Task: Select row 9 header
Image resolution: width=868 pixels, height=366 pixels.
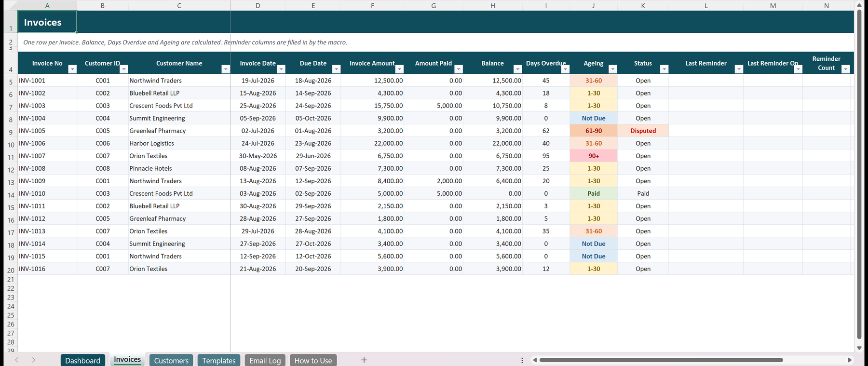Action: point(11,131)
